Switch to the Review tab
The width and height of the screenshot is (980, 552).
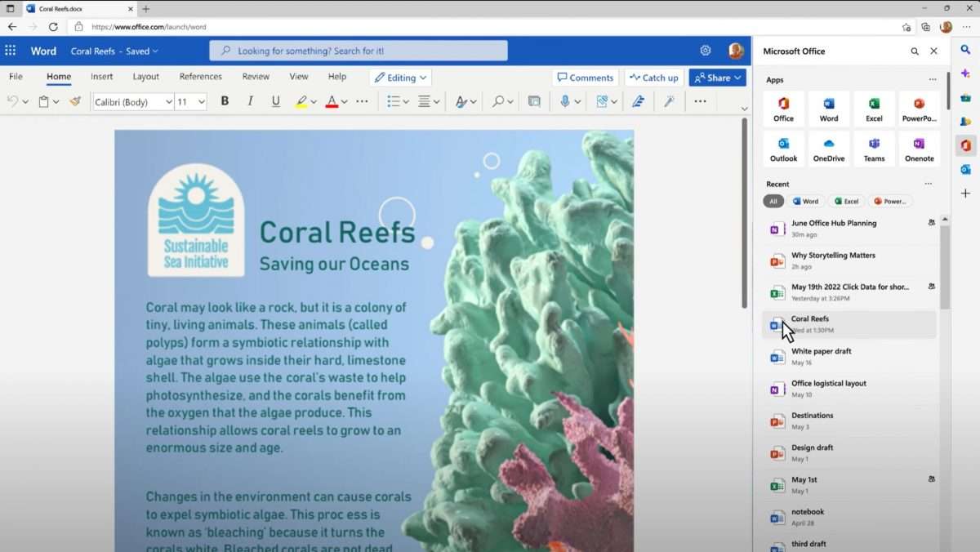256,77
